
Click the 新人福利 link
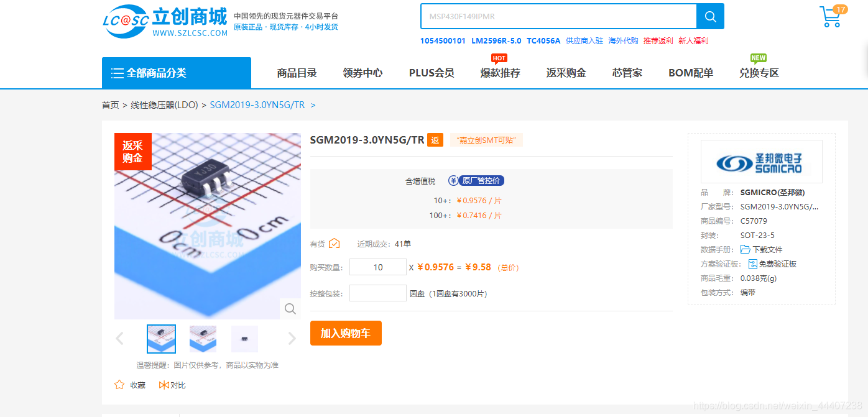[693, 41]
